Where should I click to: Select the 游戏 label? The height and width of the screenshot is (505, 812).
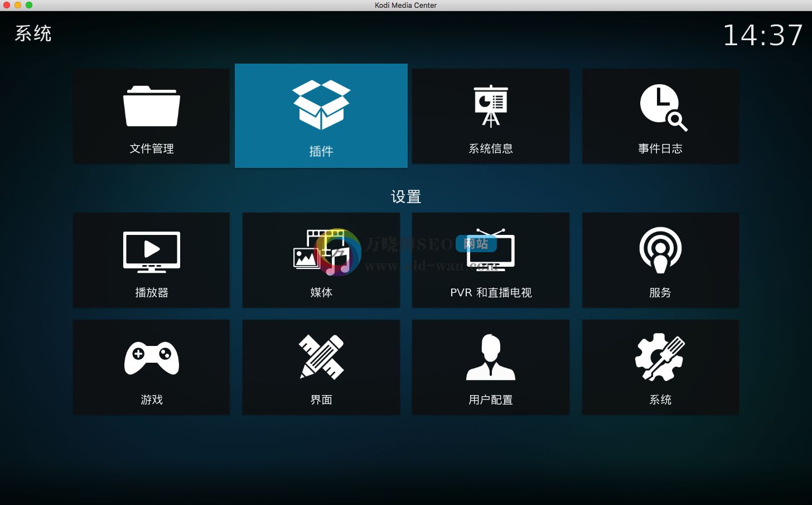(x=151, y=400)
